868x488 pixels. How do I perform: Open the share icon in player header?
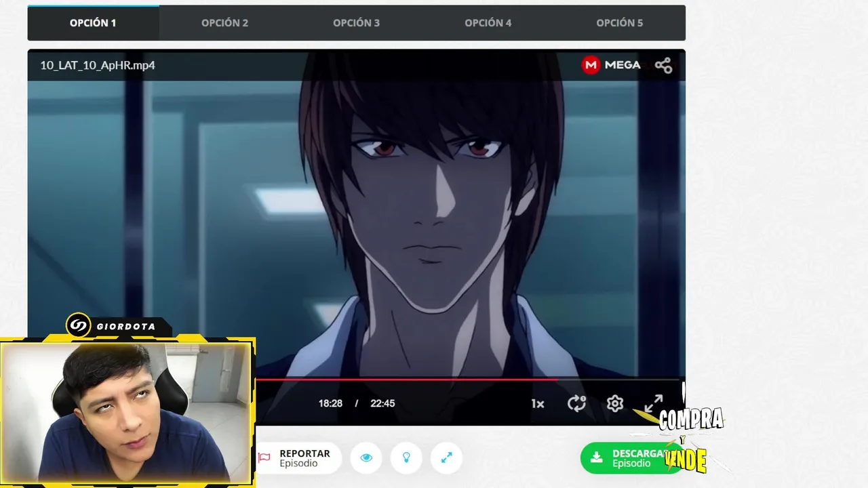[663, 65]
